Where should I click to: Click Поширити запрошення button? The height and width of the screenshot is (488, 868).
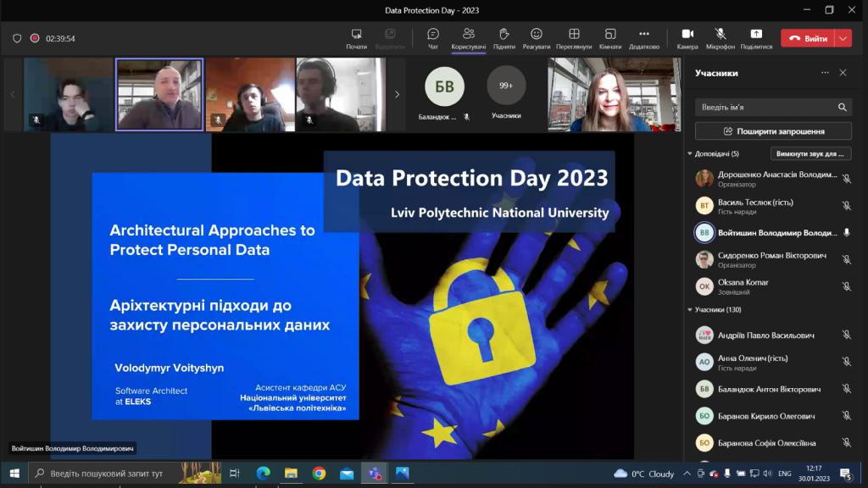(773, 131)
